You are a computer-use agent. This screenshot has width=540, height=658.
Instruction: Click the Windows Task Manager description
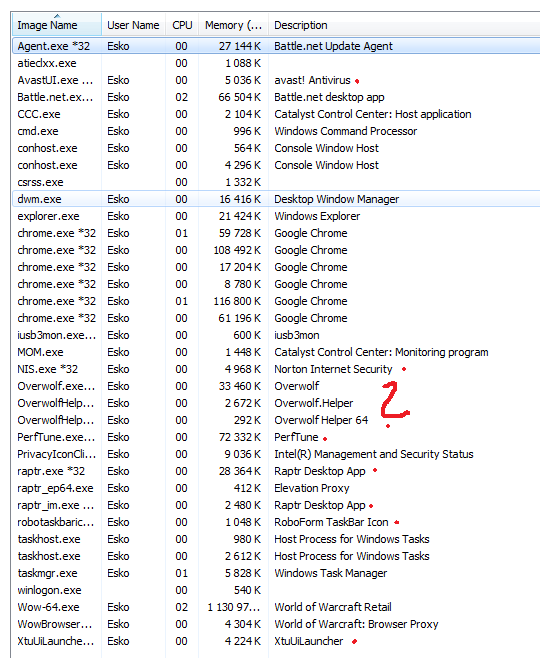point(331,573)
